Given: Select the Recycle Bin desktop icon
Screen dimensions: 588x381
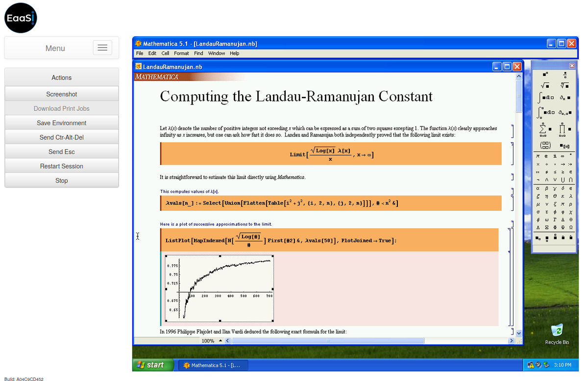Looking at the screenshot, I should click(x=557, y=334).
